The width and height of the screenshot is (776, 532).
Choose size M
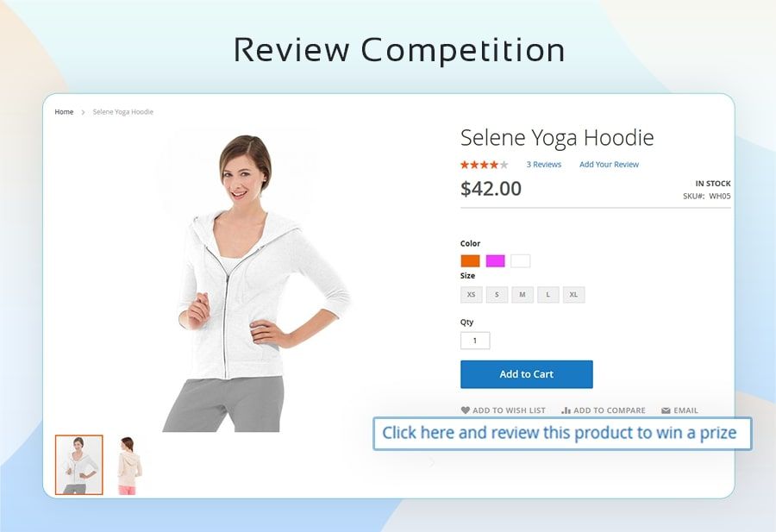pyautogui.click(x=523, y=295)
